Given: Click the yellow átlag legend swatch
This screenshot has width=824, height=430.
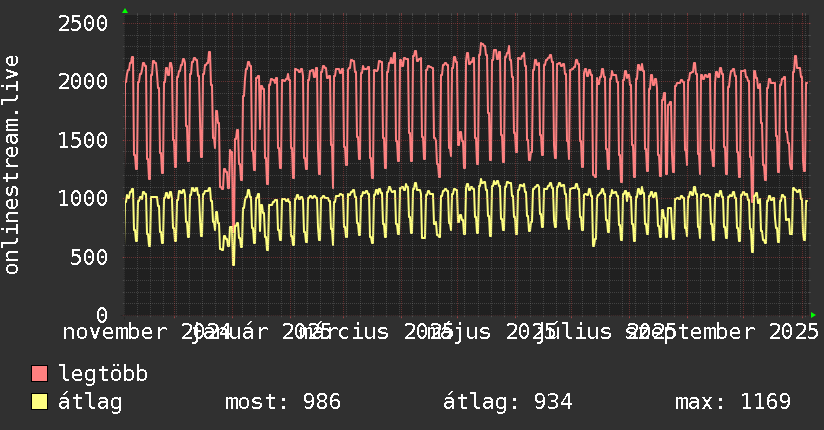Looking at the screenshot, I should click(x=39, y=402).
